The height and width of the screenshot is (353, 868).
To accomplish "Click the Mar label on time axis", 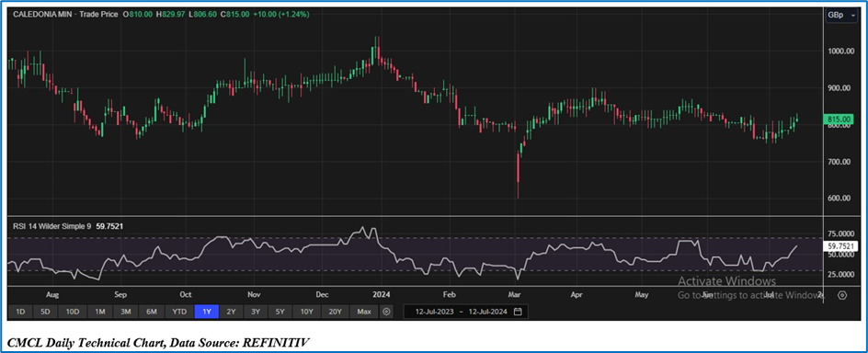I will [x=515, y=295].
